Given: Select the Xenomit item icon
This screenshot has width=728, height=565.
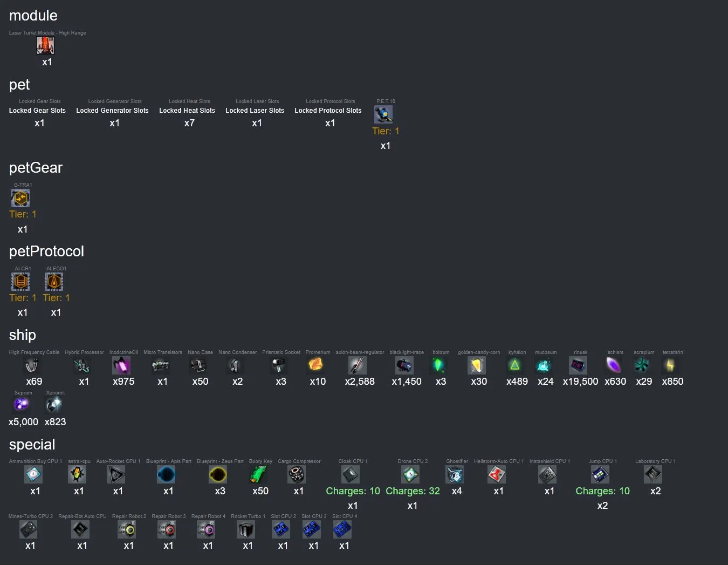Looking at the screenshot, I should pos(53,405).
